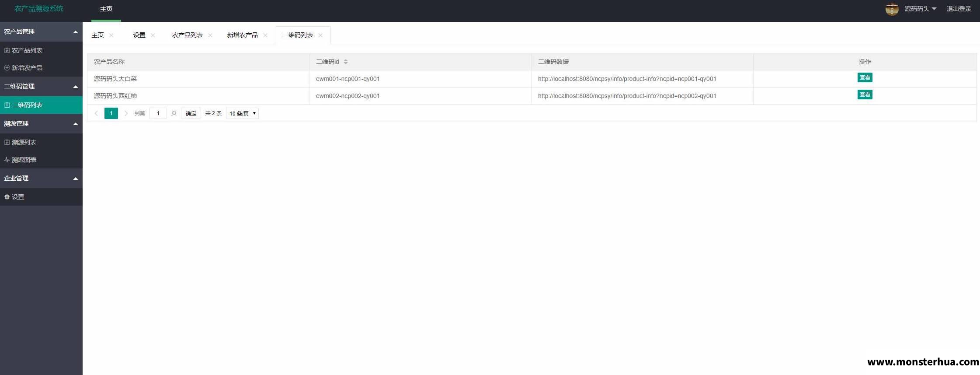Screen dimensions: 980x375
Task: Collapse the 农产品管理 menu group
Action: [41, 32]
